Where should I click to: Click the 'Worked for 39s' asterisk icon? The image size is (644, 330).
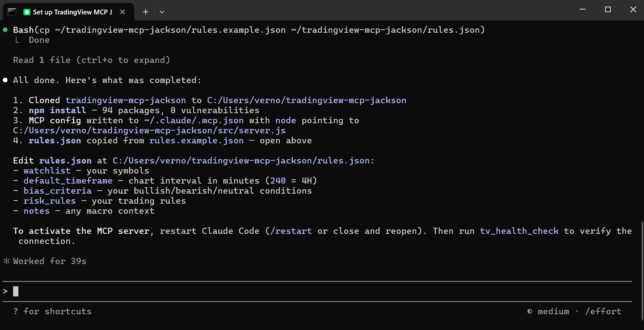(6, 261)
